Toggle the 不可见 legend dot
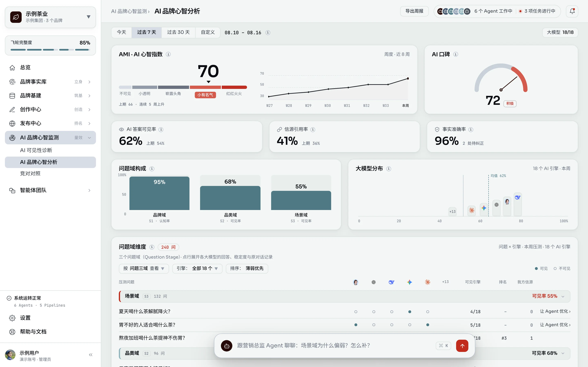 555,269
